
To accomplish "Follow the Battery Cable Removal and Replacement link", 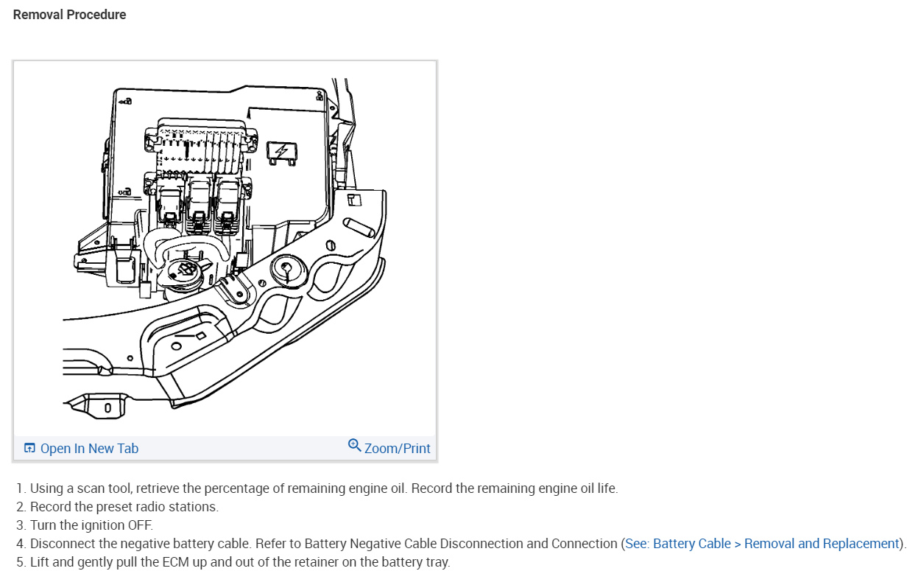I will point(762,544).
